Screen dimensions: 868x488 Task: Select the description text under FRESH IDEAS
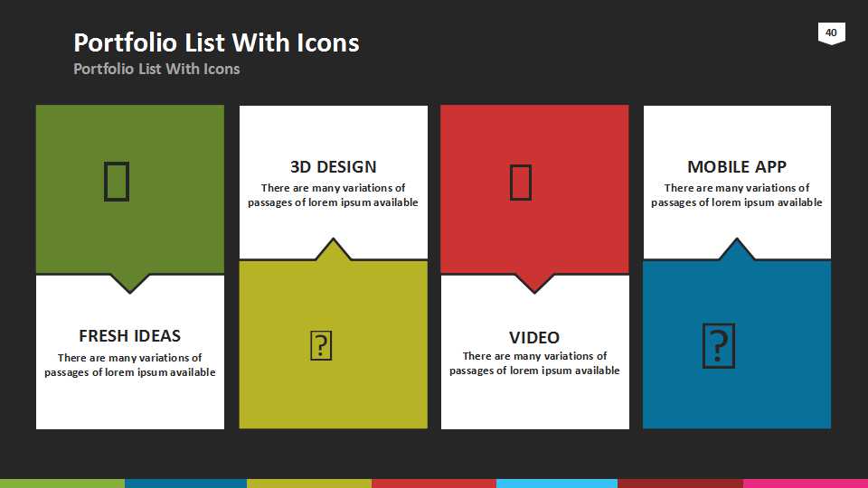pos(130,365)
